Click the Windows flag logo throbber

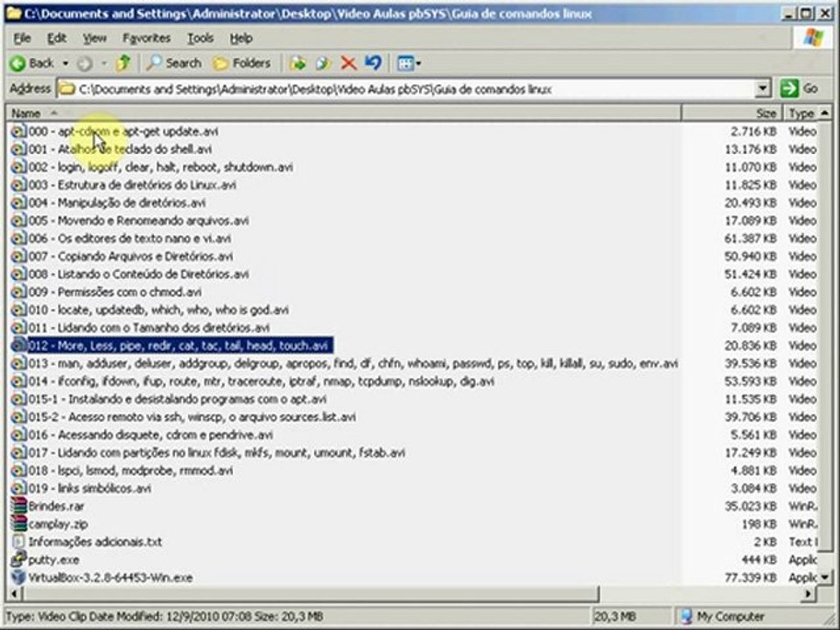click(x=813, y=38)
